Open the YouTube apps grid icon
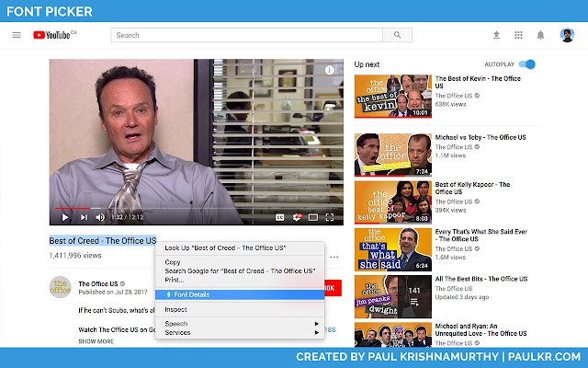This screenshot has width=588, height=368. 518,35
